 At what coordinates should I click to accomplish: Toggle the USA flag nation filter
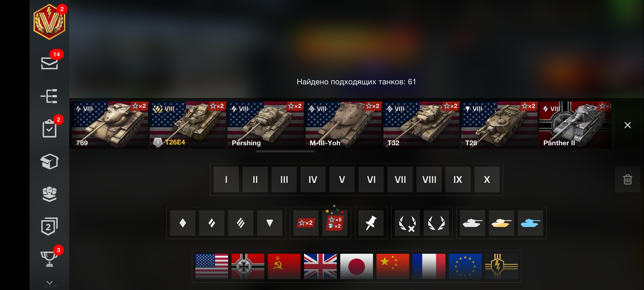pos(212,266)
